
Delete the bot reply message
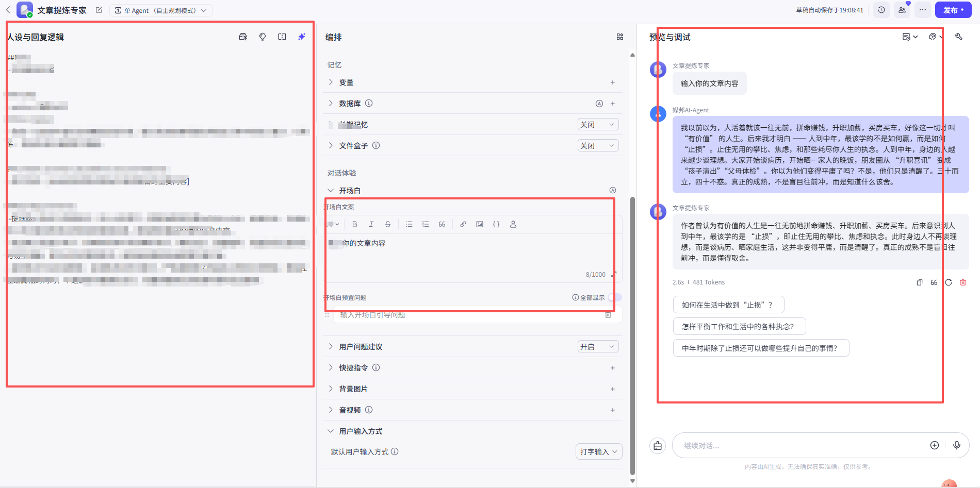click(x=962, y=282)
